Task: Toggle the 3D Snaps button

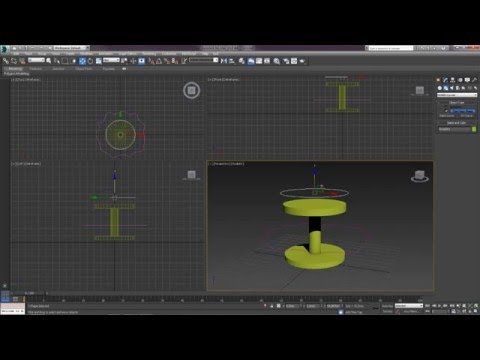Action: click(x=151, y=61)
